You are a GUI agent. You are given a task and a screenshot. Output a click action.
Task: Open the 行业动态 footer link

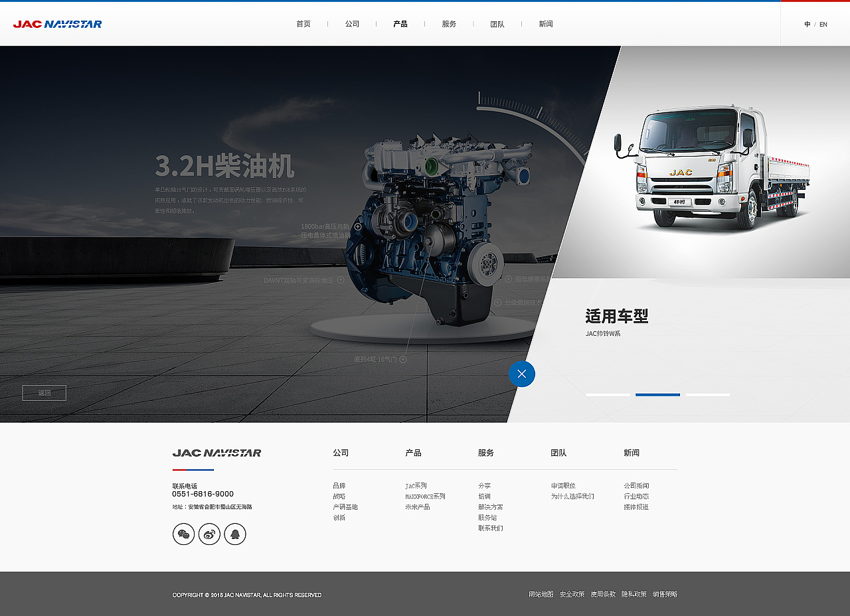[636, 497]
